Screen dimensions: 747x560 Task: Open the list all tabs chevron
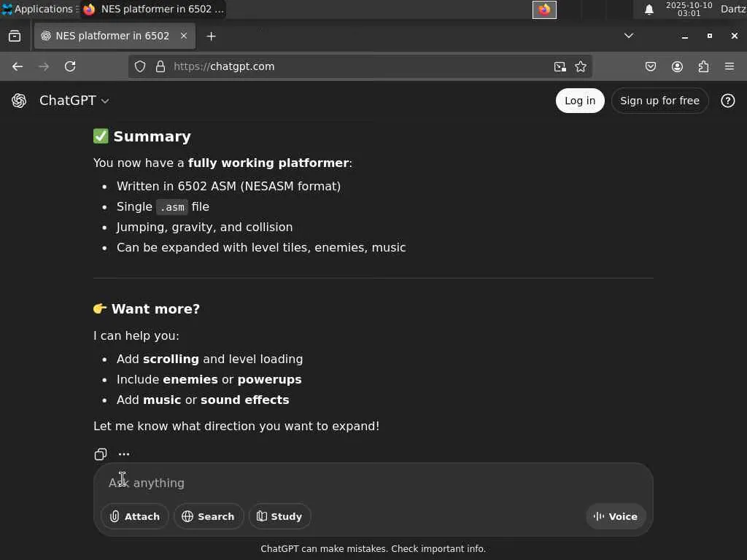click(x=629, y=36)
